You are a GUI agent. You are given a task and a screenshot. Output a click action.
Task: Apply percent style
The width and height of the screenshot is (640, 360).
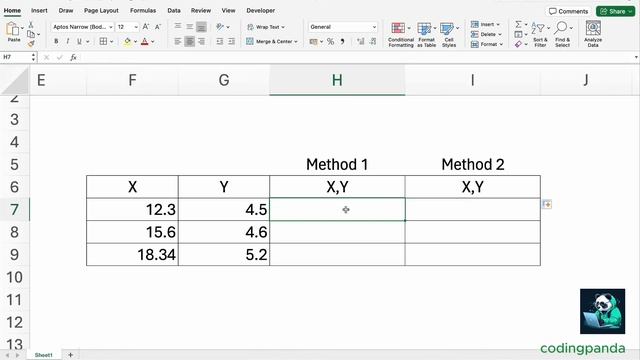(331, 41)
